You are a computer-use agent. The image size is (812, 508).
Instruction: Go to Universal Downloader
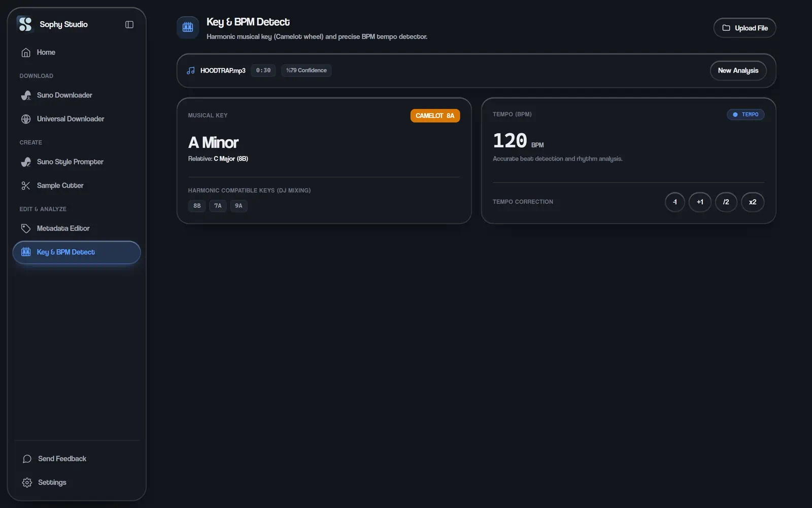77,119
